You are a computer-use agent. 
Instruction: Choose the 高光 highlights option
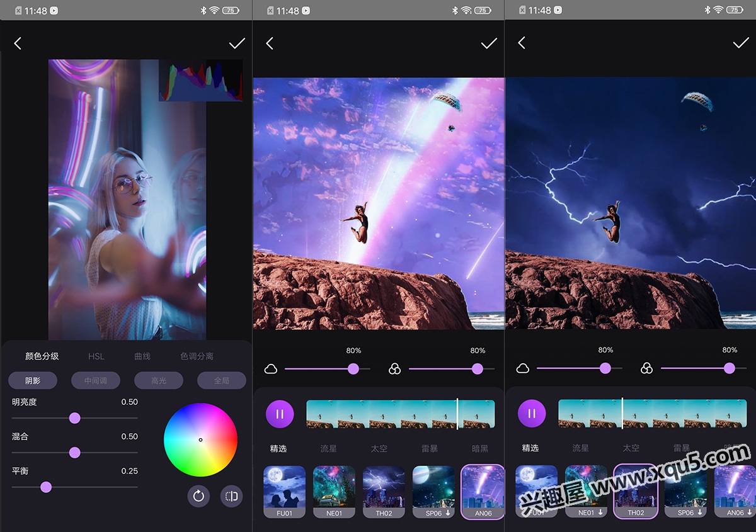coord(159,380)
